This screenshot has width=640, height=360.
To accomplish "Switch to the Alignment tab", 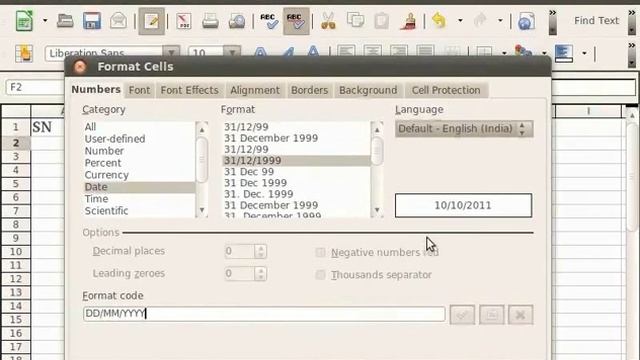I will coord(255,90).
